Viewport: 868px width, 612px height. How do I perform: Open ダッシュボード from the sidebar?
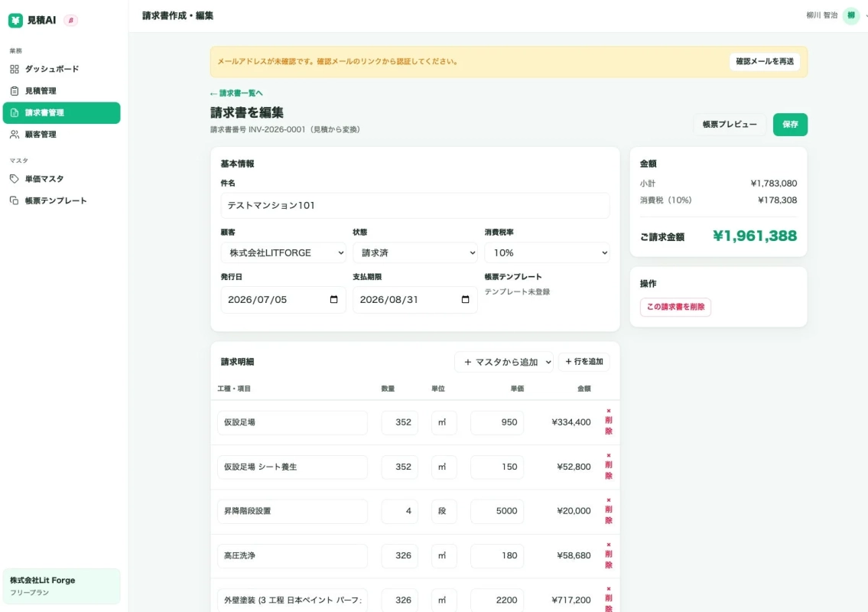[61, 69]
